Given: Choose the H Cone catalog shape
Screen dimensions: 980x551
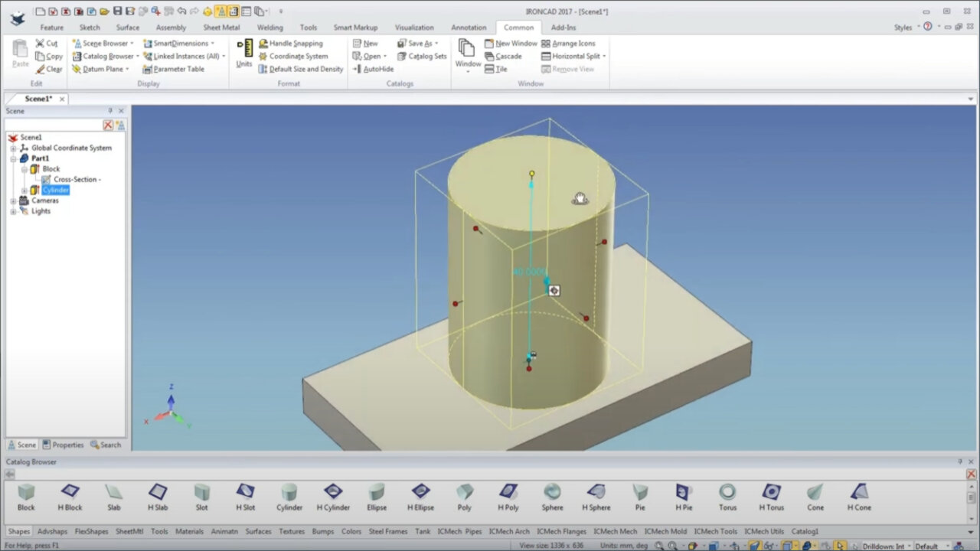Looking at the screenshot, I should coord(858,497).
